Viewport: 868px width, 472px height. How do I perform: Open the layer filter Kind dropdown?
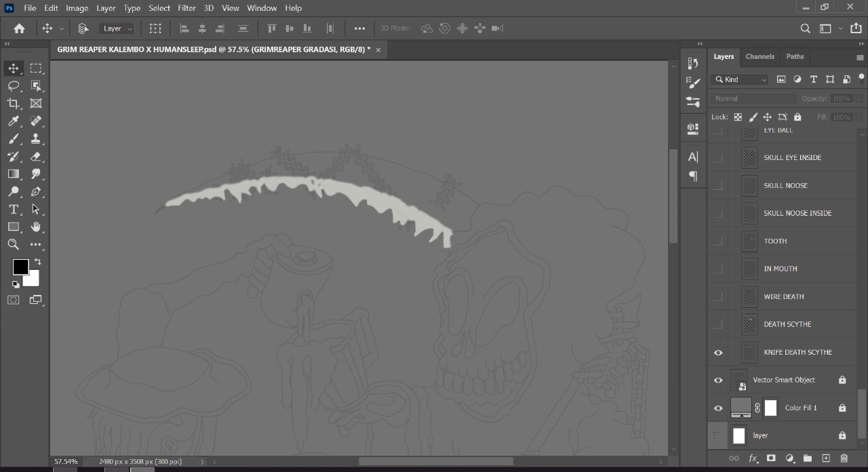tap(740, 79)
